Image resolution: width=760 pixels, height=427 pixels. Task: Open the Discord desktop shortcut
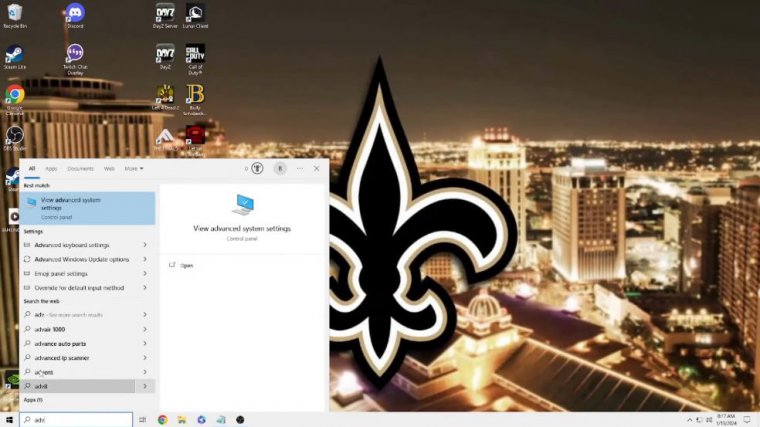pyautogui.click(x=74, y=14)
